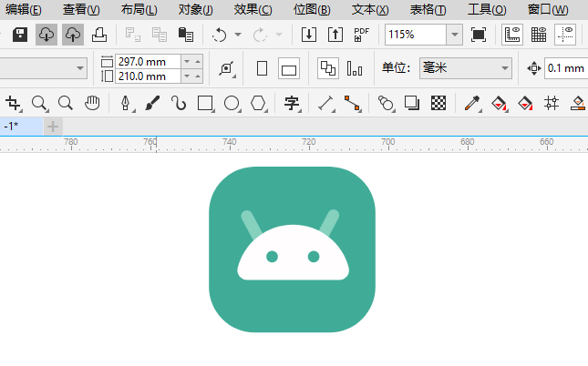Select the Smart Fill tool

525,103
